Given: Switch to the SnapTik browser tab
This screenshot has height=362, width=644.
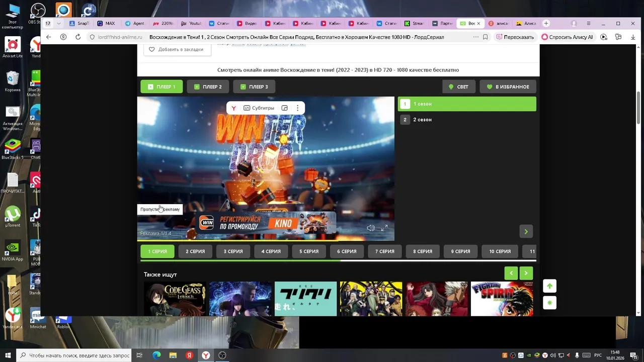Looking at the screenshot, I should tap(79, 23).
